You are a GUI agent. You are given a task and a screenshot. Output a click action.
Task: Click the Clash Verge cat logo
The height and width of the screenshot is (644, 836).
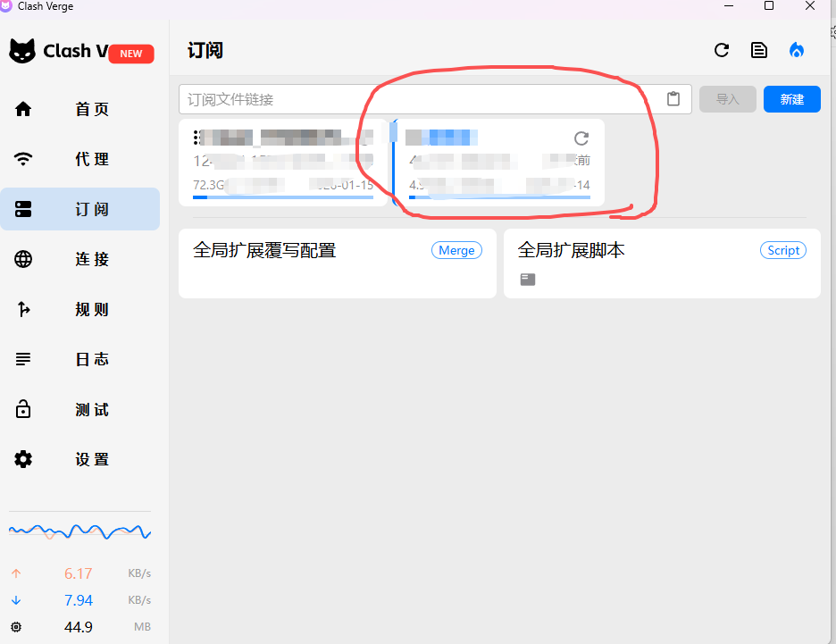[22, 52]
